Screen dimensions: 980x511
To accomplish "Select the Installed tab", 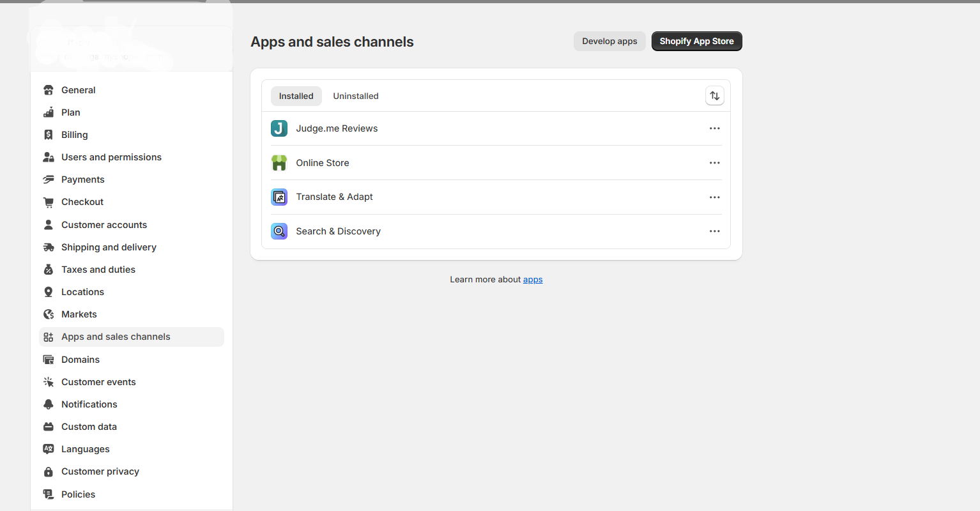I will 296,96.
